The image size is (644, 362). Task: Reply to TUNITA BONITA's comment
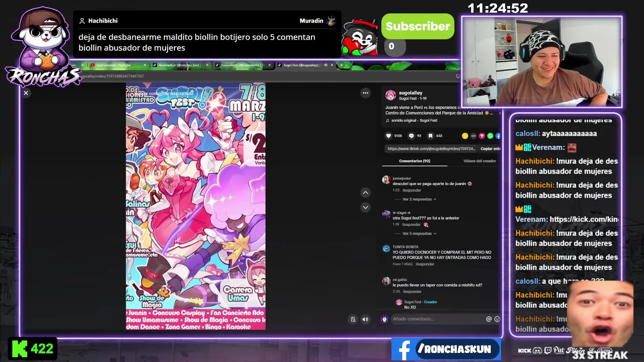(x=425, y=264)
